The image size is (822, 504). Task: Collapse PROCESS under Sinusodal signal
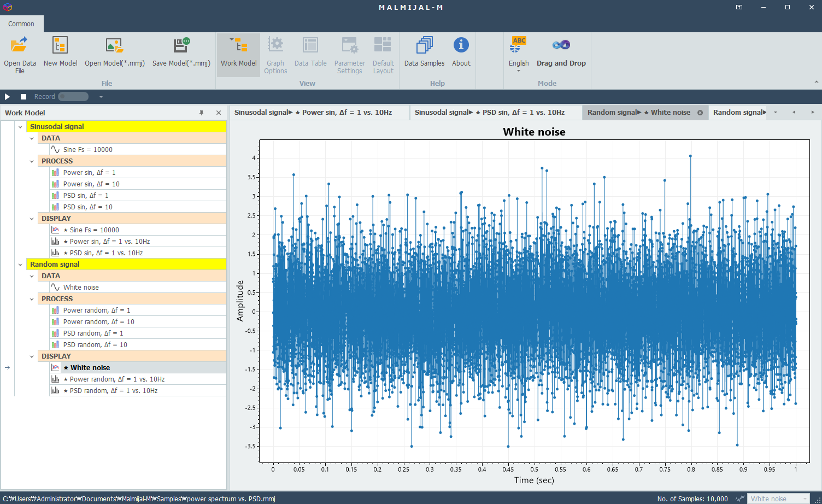point(32,161)
